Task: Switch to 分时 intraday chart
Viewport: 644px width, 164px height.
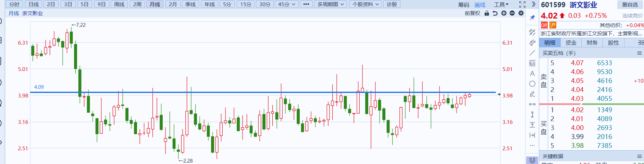Action: click(14, 4)
